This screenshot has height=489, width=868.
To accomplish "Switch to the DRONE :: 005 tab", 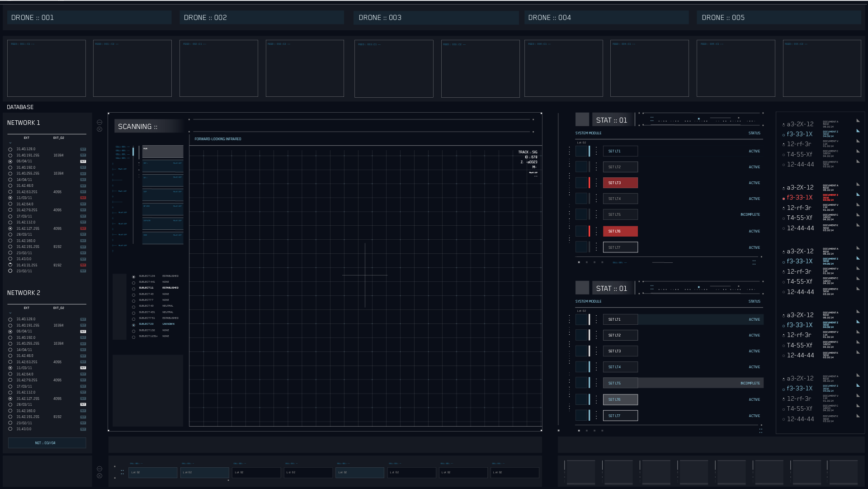I will pos(779,18).
